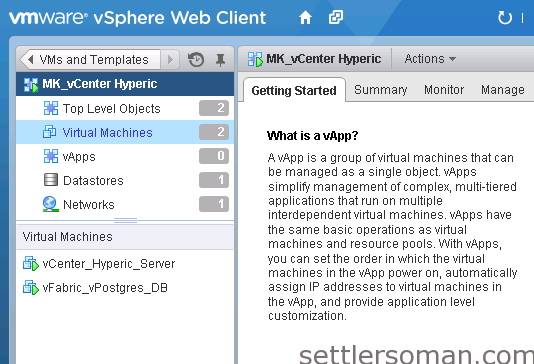534x364 pixels.
Task: Click the vFabric_vPostgres_DB VM icon
Action: pos(31,288)
